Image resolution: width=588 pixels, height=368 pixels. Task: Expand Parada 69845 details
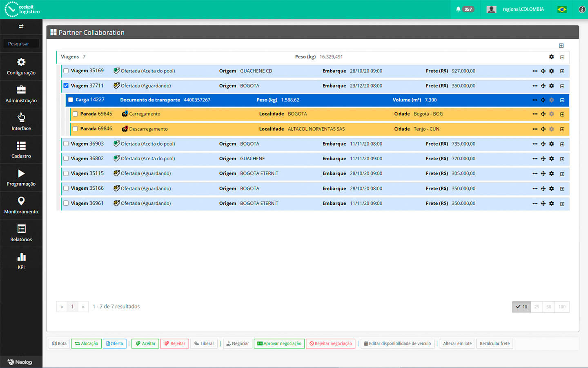point(562,114)
